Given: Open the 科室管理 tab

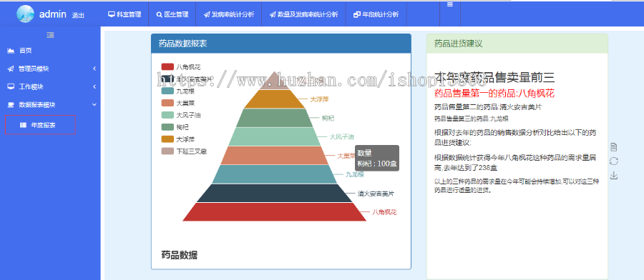Looking at the screenshot, I should [125, 14].
